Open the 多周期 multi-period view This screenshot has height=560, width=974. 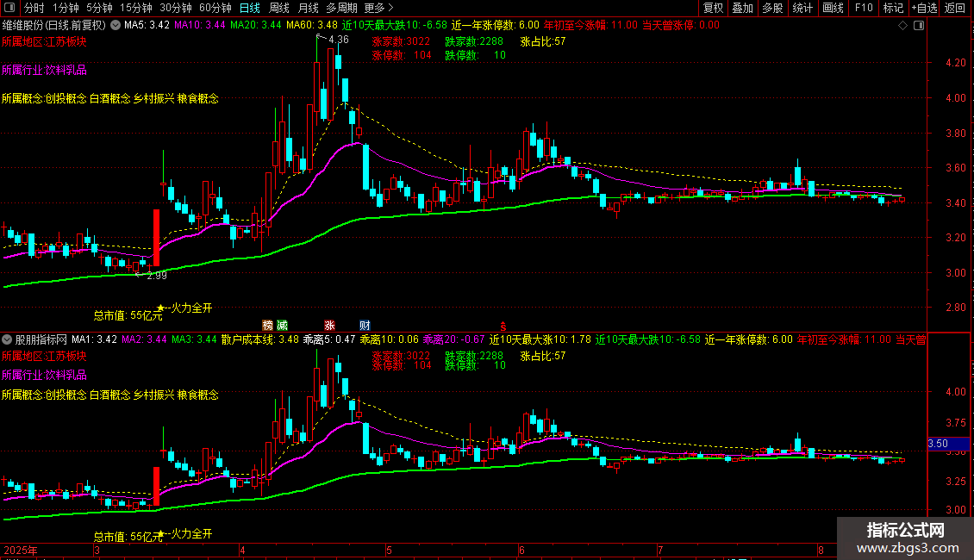pos(341,8)
